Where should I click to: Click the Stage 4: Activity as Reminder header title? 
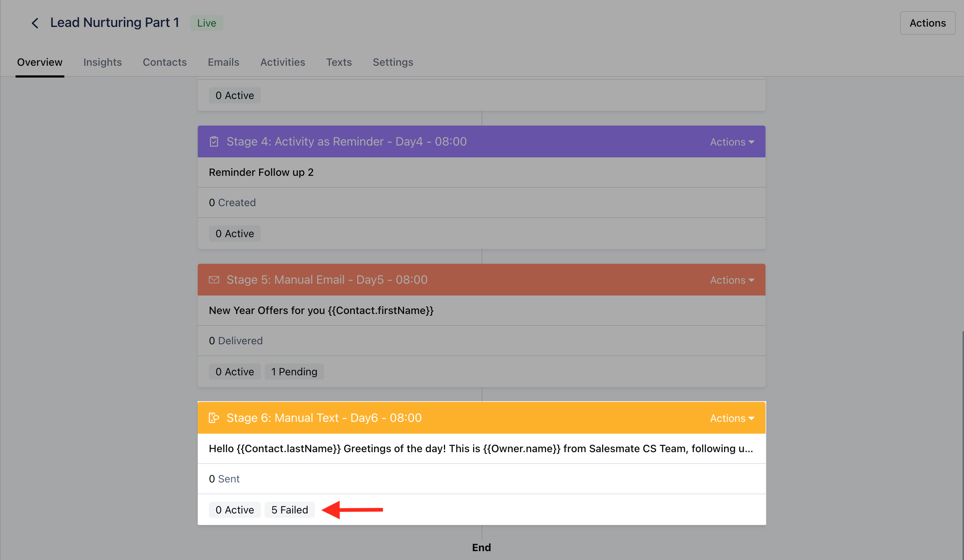347,141
